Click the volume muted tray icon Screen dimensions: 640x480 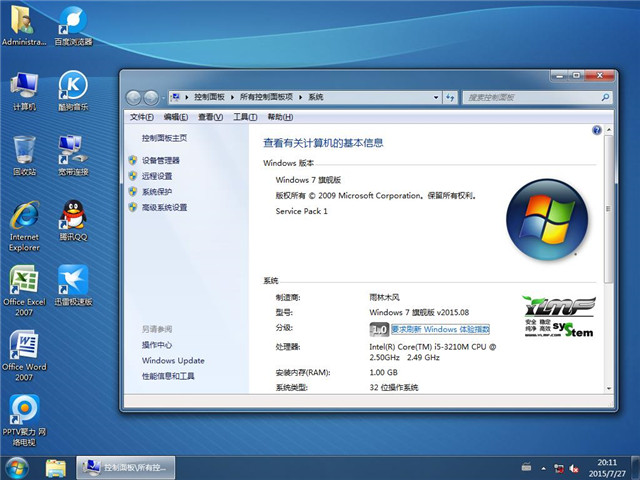(574, 469)
